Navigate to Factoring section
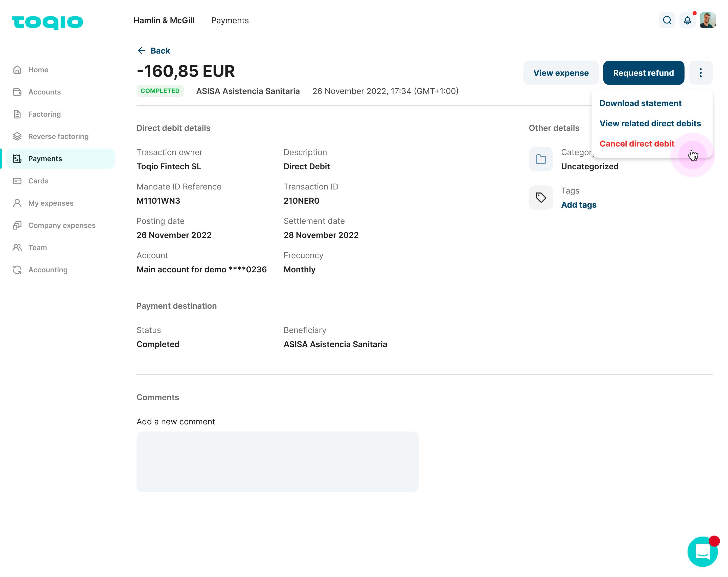The image size is (728, 577). 44,114
